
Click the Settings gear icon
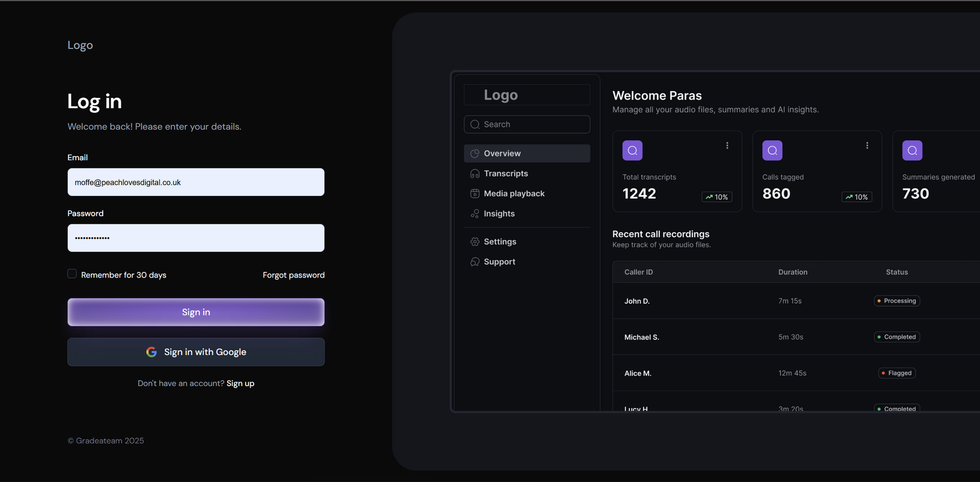click(x=474, y=241)
